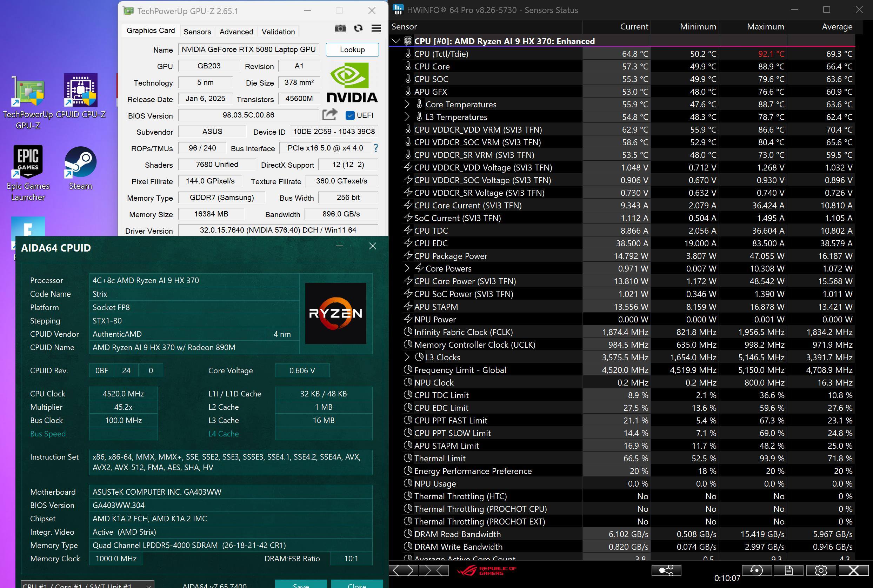Collapse the CPU [#0] AMD Ryzen sensor tree

pyautogui.click(x=396, y=41)
